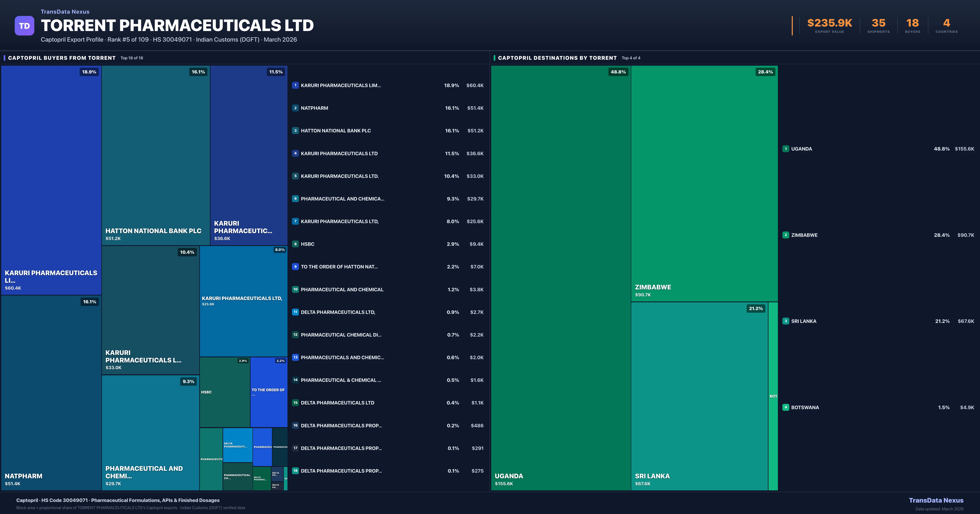The width and height of the screenshot is (980, 514).
Task: Click the Uganda treemap block
Action: (561, 278)
